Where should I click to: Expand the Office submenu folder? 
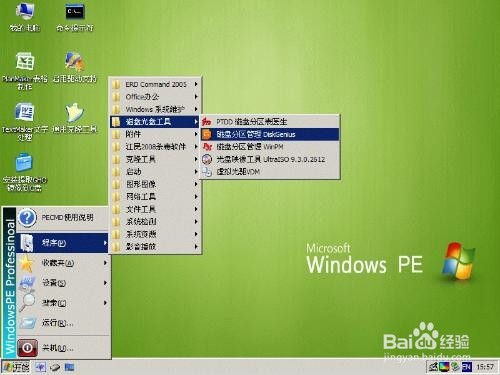pos(155,97)
